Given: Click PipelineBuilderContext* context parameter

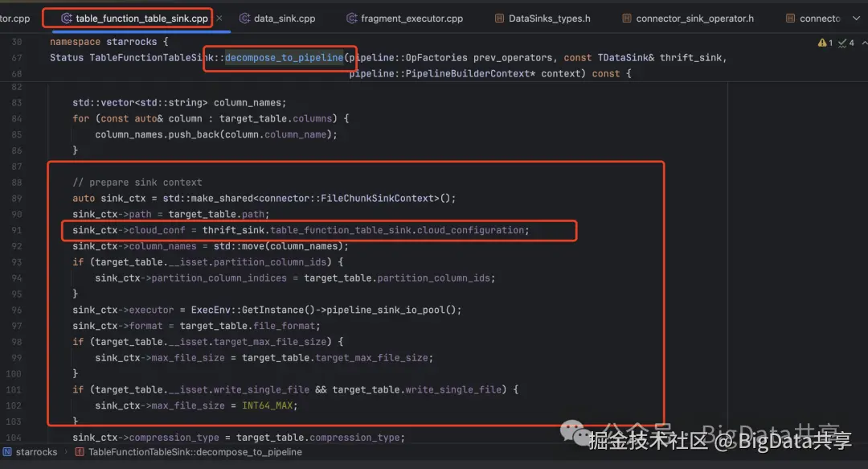Looking at the screenshot, I should [467, 74].
